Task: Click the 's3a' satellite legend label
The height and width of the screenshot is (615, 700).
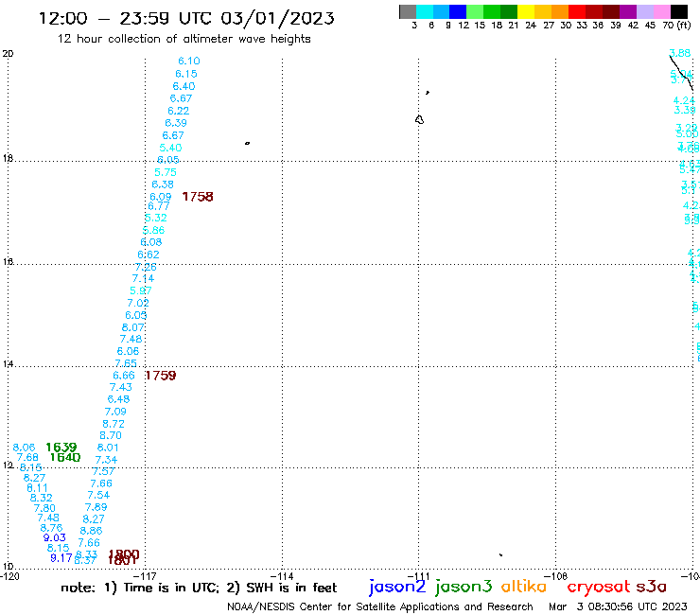Action: point(651,587)
